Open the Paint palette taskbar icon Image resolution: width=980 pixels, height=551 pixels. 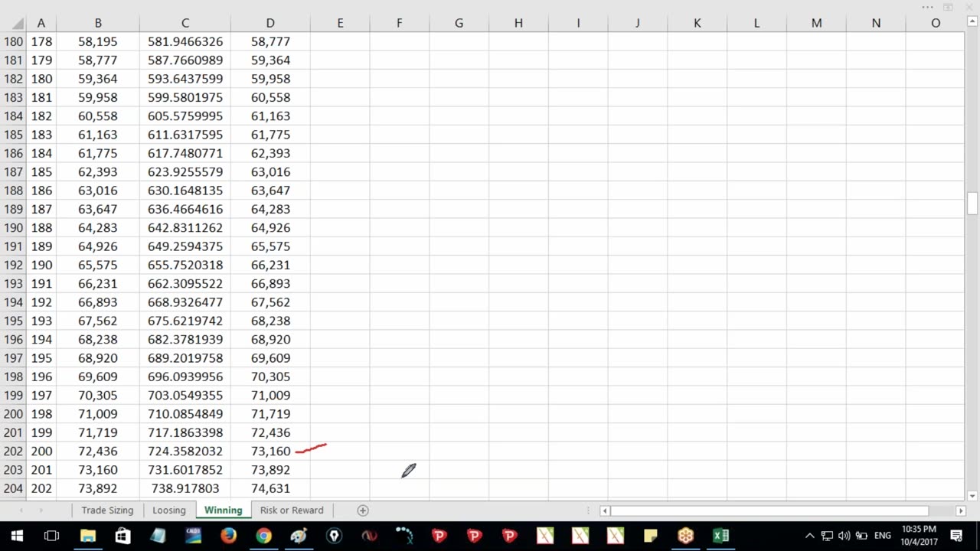[x=299, y=536]
